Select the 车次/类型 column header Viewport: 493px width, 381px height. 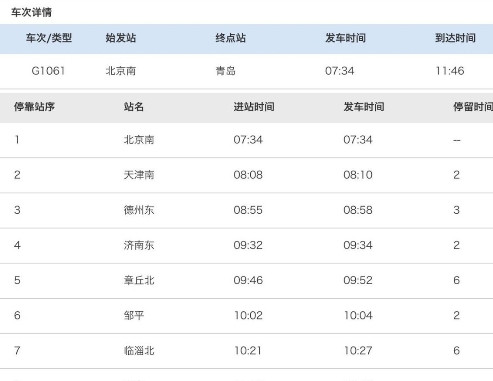point(49,38)
